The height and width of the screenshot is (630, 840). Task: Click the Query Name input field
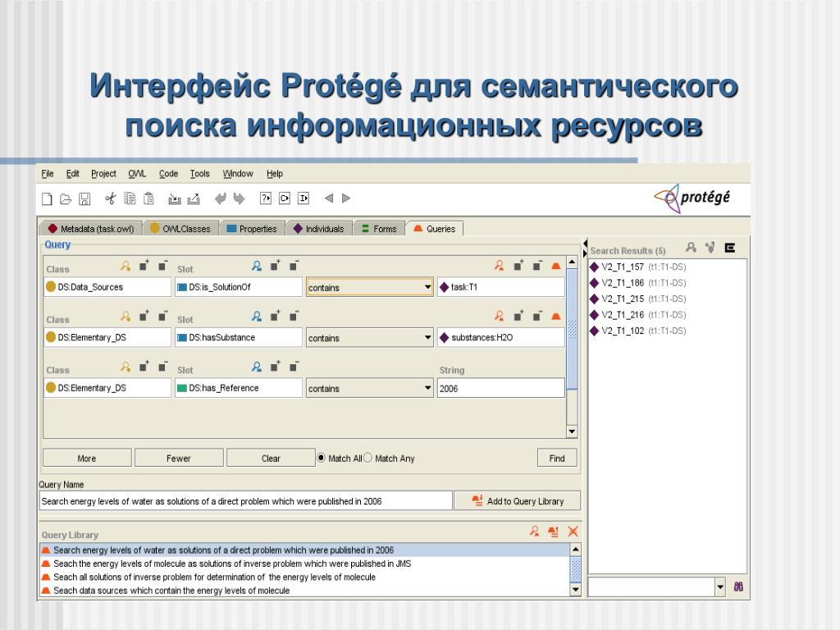[246, 501]
